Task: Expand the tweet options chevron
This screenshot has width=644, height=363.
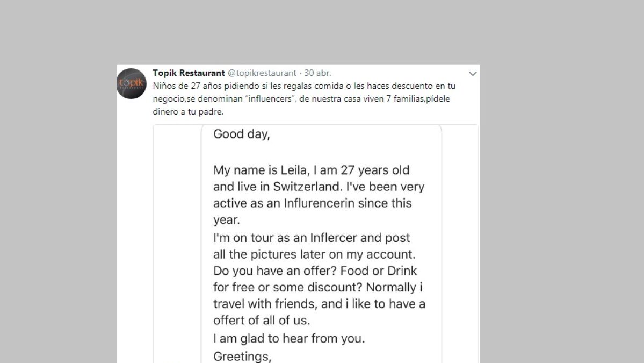Action: point(473,74)
